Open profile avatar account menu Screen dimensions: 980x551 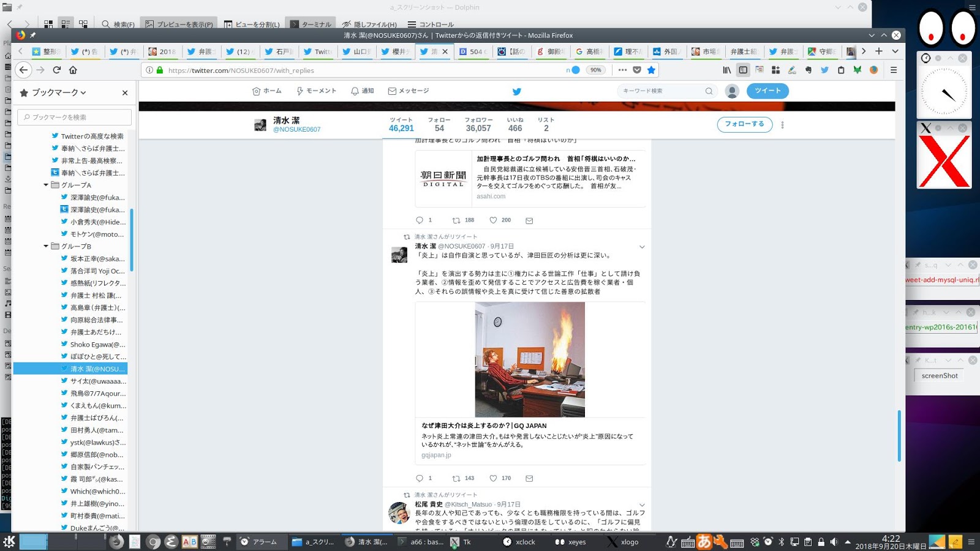tap(732, 91)
